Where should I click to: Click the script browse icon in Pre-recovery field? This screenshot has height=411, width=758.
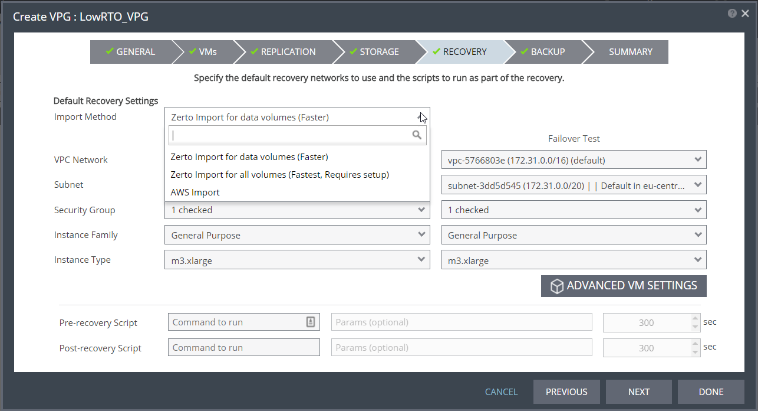click(311, 322)
